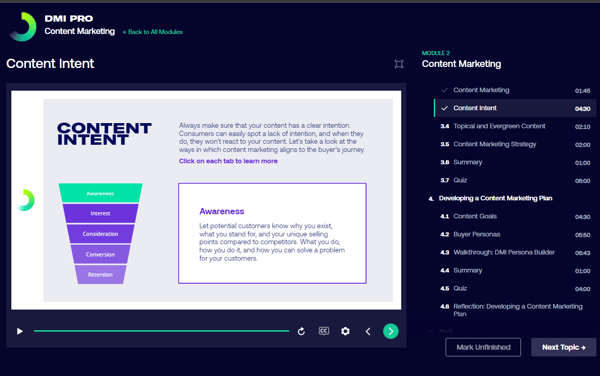Toggle fullscreen with the expand frame icon
Image resolution: width=600 pixels, height=376 pixels.
[399, 64]
